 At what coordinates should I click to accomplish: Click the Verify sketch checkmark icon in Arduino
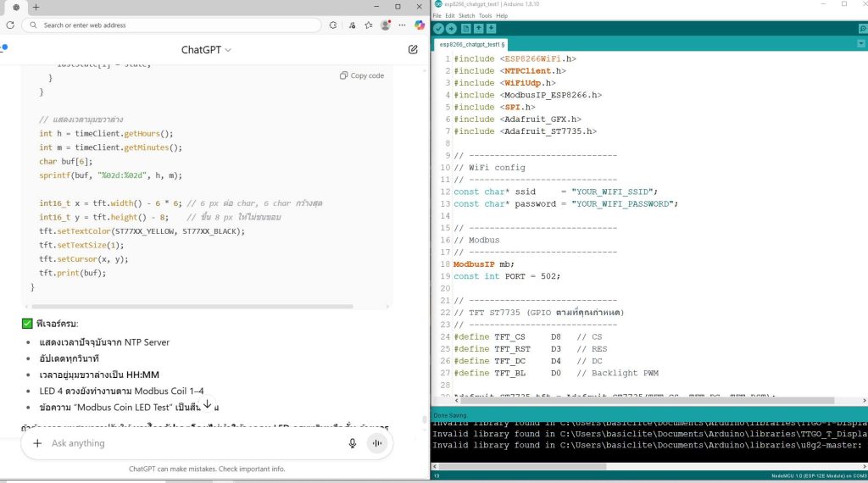click(439, 29)
